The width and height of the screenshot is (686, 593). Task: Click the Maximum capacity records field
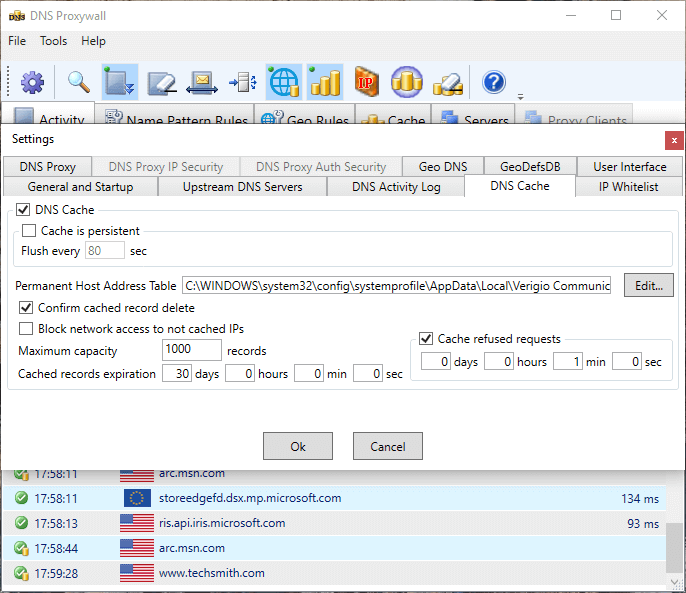pos(192,350)
